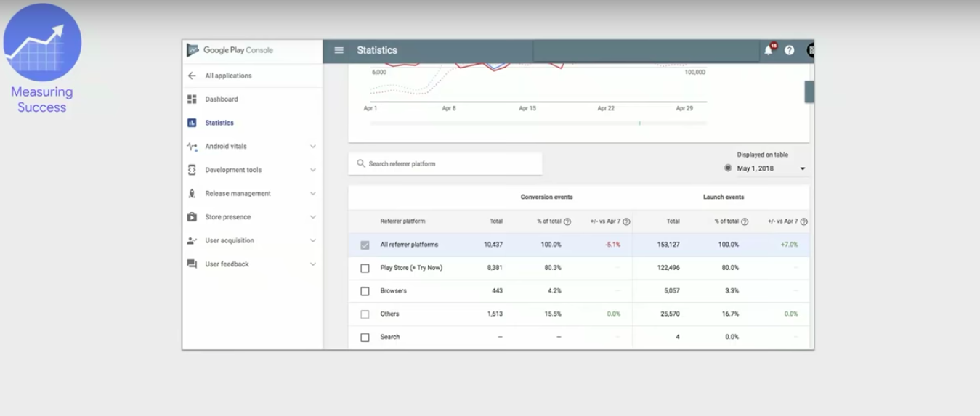980x416 pixels.
Task: Click the back arrow beside All applications
Action: point(192,76)
